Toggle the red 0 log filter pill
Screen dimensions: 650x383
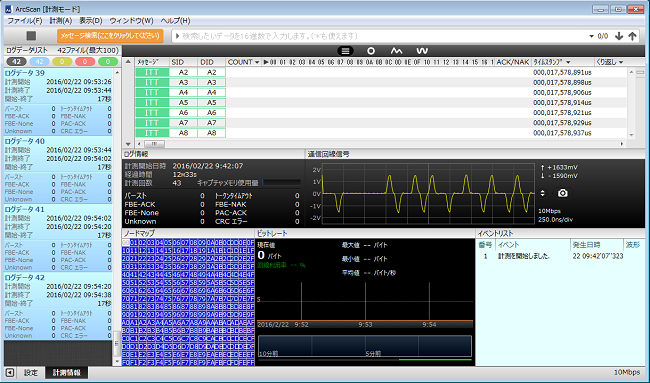click(85, 62)
